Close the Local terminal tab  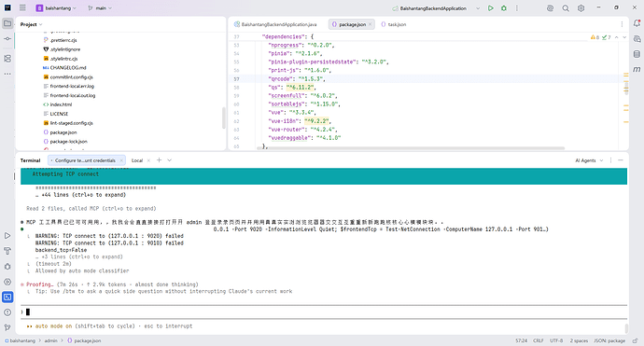(x=148, y=160)
